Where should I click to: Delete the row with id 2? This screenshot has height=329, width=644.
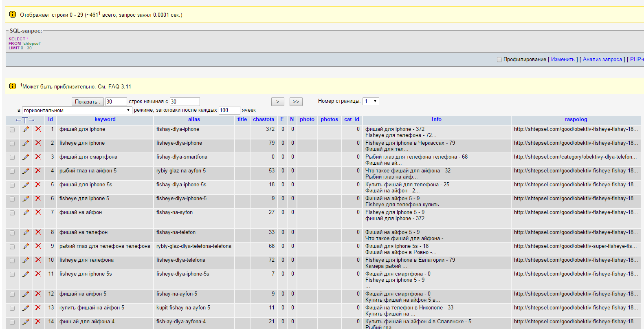(38, 143)
